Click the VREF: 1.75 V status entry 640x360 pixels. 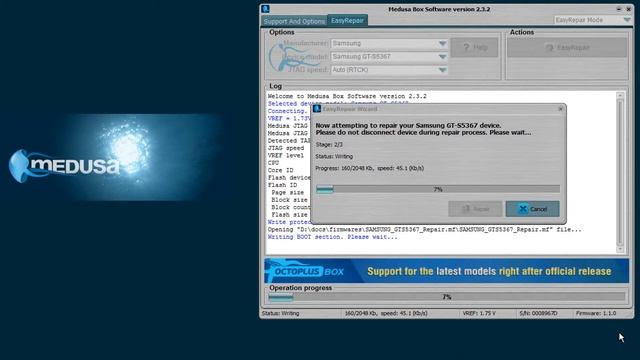click(479, 313)
